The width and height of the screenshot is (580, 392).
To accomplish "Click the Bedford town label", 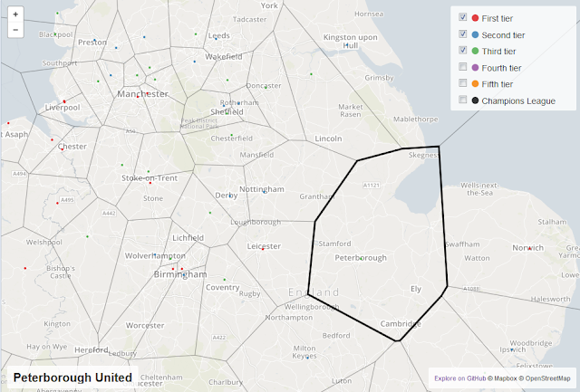I will (x=336, y=336).
